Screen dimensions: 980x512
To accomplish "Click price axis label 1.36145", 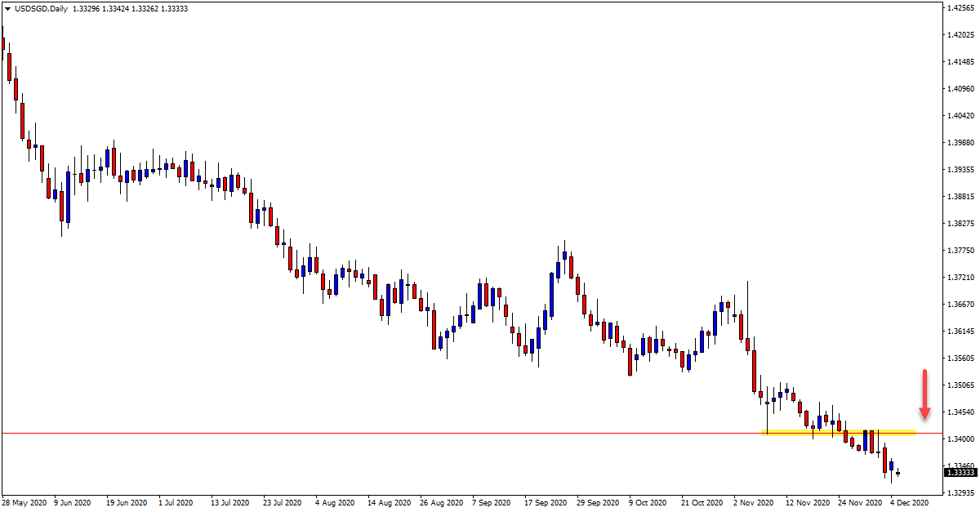I will point(961,332).
